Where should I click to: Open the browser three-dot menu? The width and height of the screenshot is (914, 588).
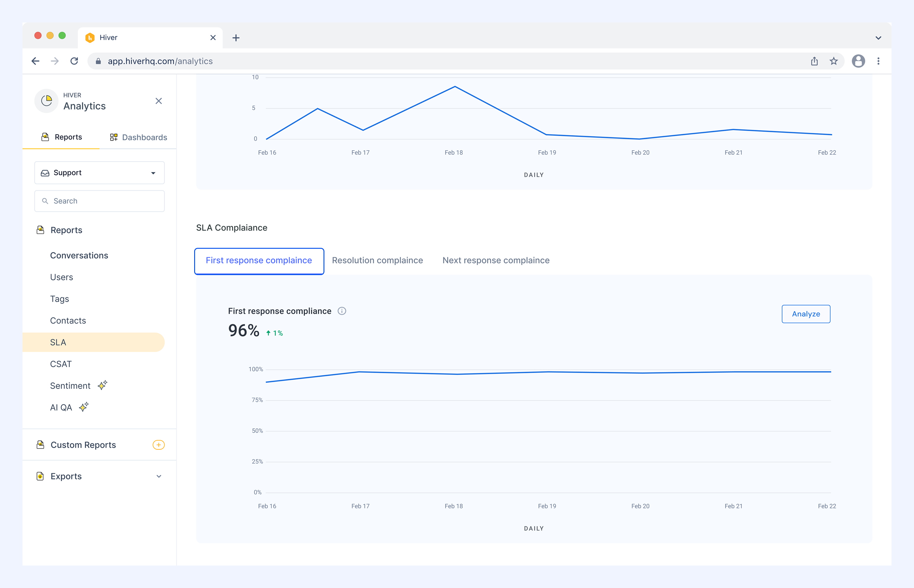[x=878, y=61]
